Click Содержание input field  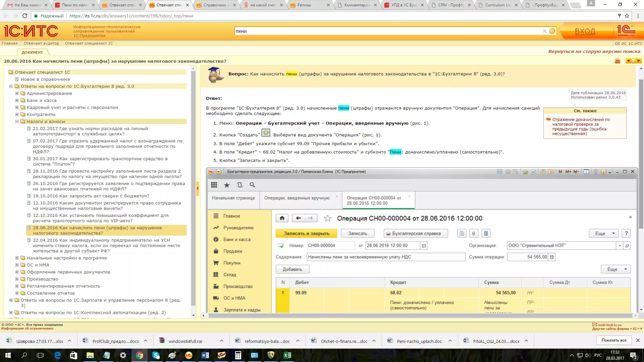coord(386,257)
